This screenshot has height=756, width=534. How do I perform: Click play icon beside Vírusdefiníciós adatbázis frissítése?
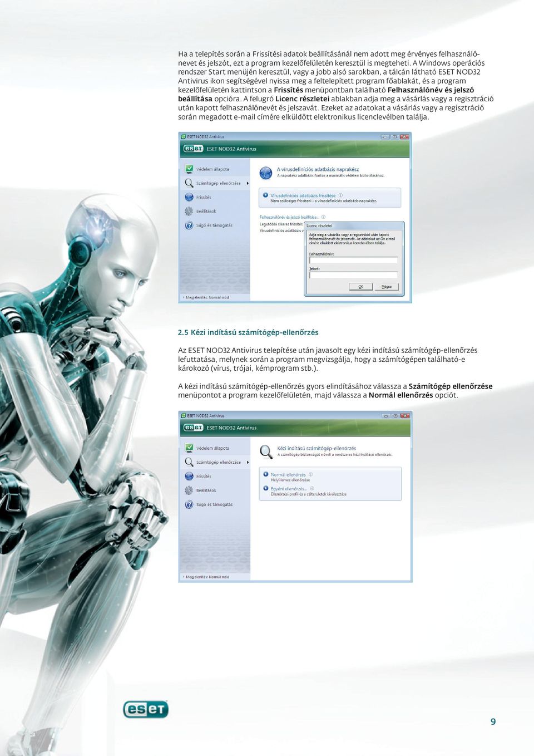tap(265, 195)
